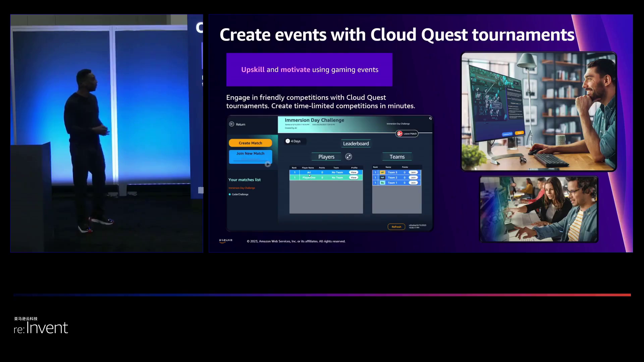Image resolution: width=644 pixels, height=362 pixels.
Task: Click the Team 3 emblem icon
Action: 382,172
